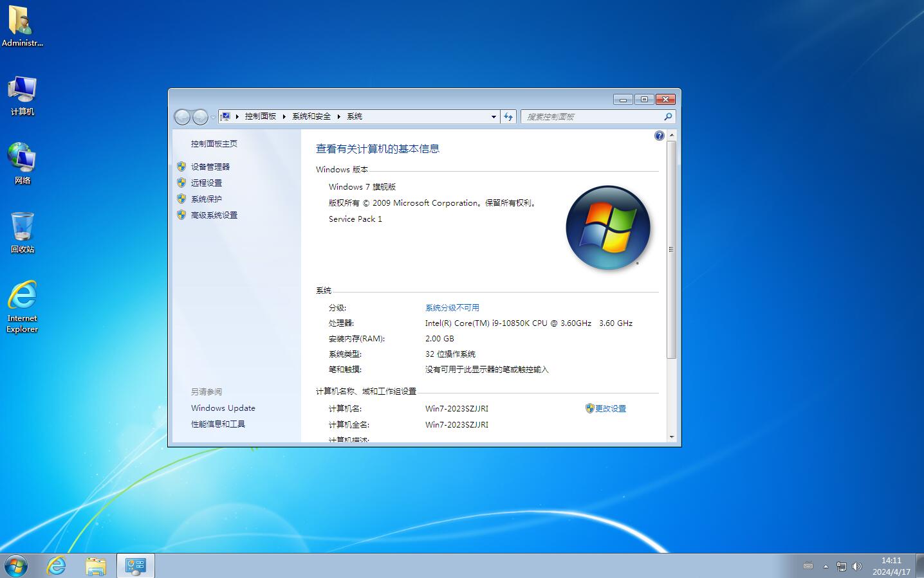
Task: Select the 网络 desktop icon
Action: point(22,163)
